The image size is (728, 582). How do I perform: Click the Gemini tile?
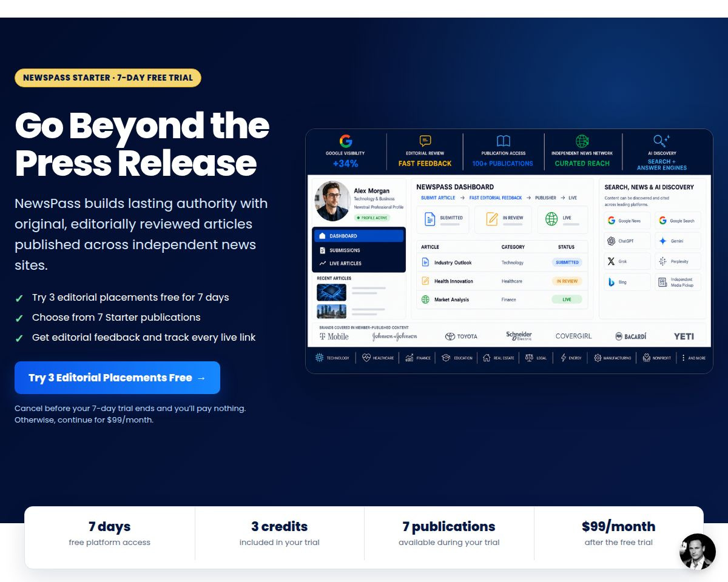pos(679,241)
